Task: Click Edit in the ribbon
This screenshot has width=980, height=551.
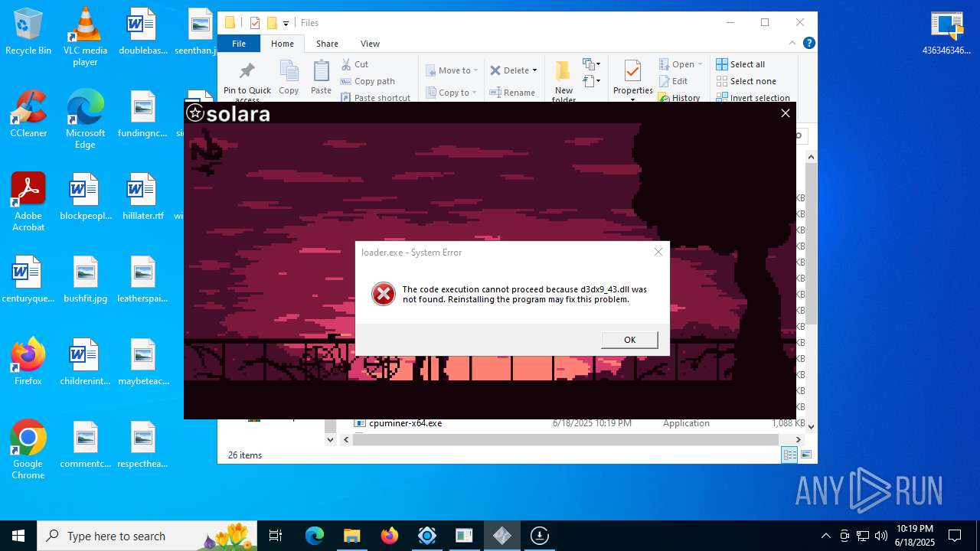Action: [x=673, y=81]
